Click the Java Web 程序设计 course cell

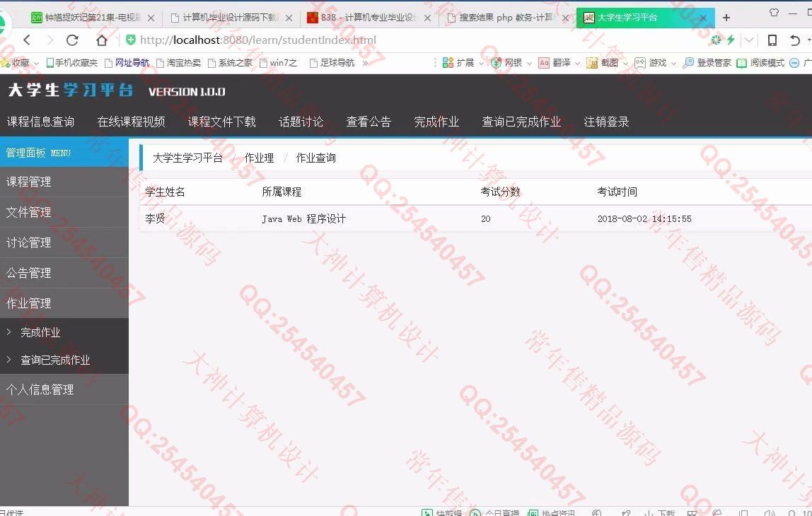pos(303,218)
